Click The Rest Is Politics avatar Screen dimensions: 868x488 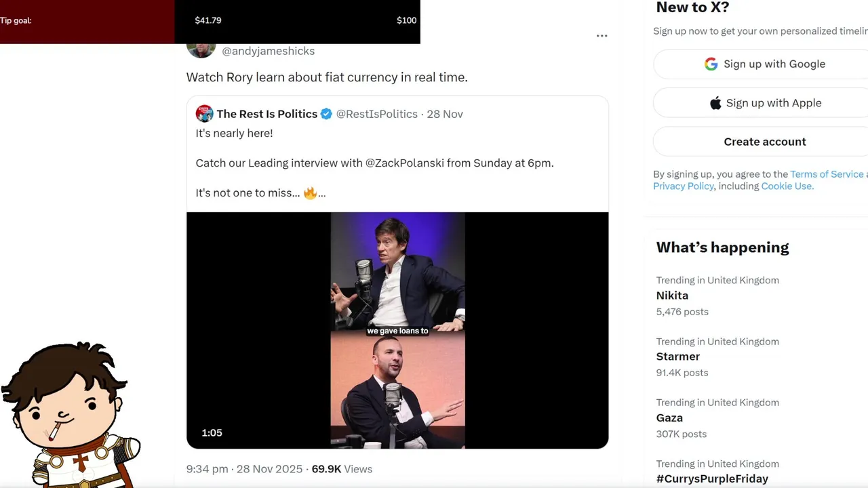pos(204,114)
